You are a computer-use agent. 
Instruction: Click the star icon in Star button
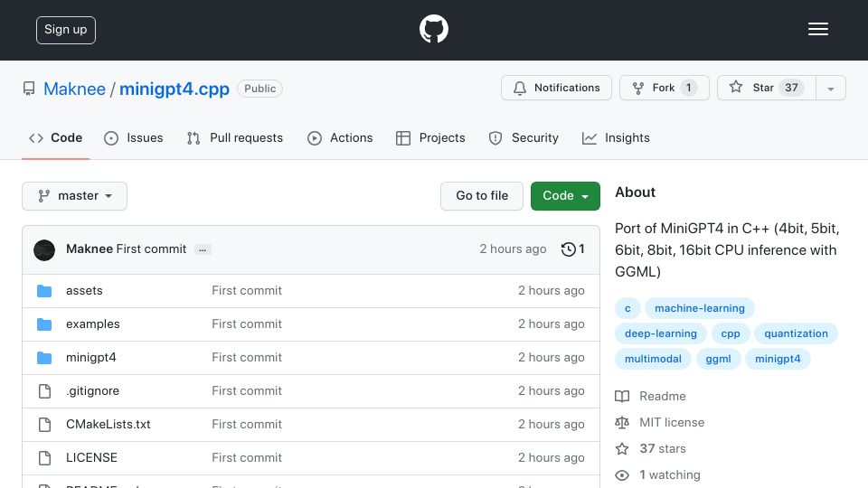[x=735, y=87]
